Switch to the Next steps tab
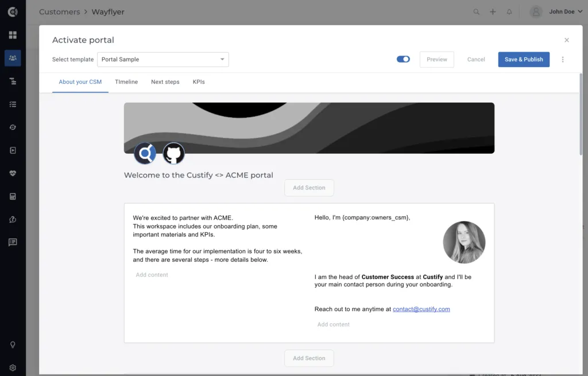The height and width of the screenshot is (376, 588). (x=165, y=82)
